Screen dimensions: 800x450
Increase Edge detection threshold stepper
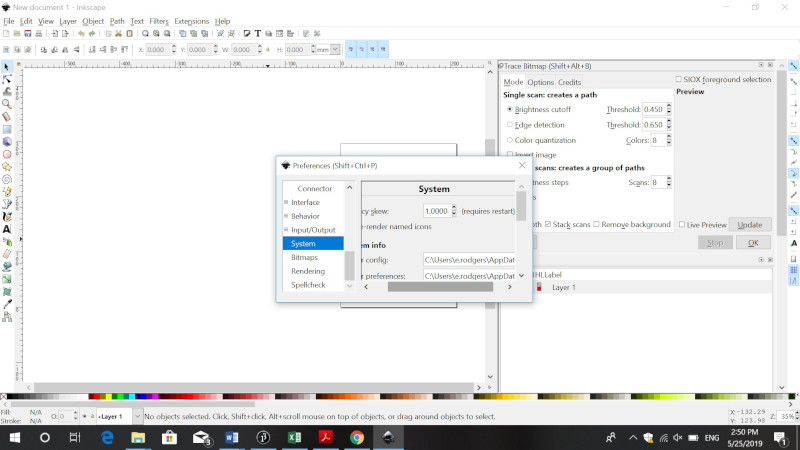pos(669,122)
